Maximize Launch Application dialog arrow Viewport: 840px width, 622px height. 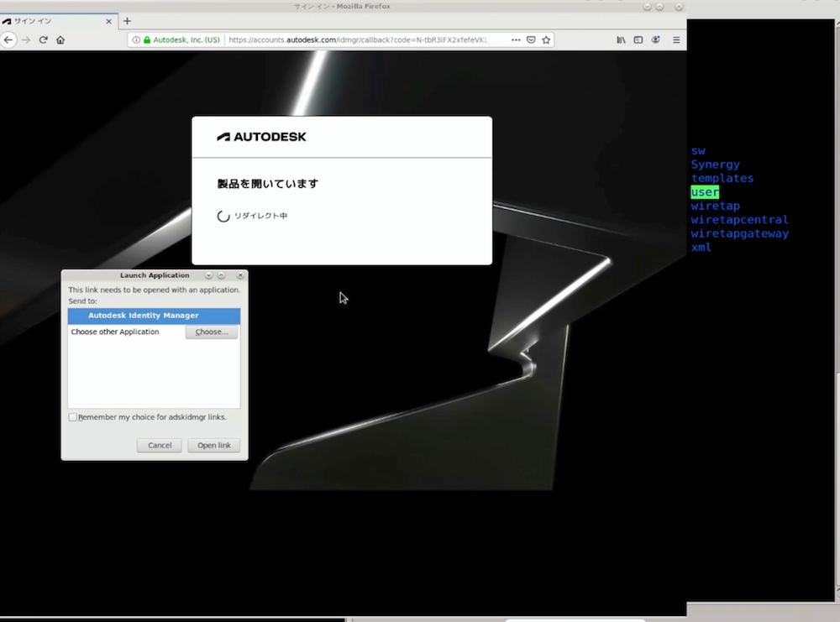pyautogui.click(x=221, y=275)
